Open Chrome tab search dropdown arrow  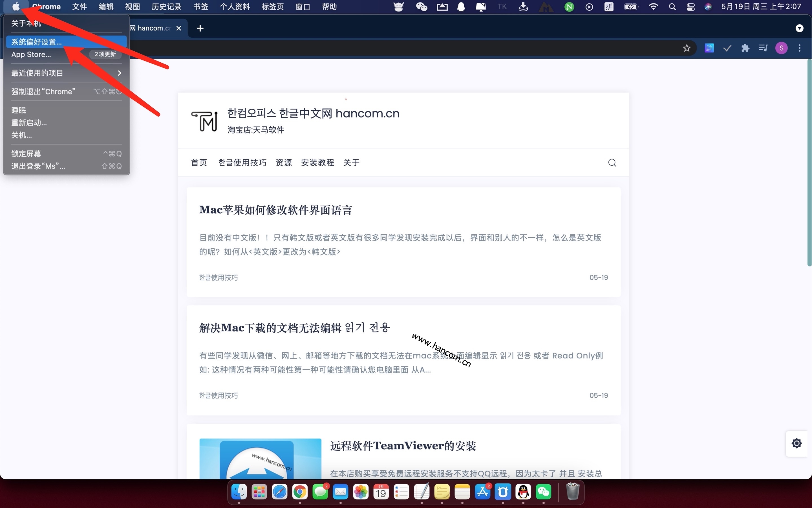[x=800, y=28]
